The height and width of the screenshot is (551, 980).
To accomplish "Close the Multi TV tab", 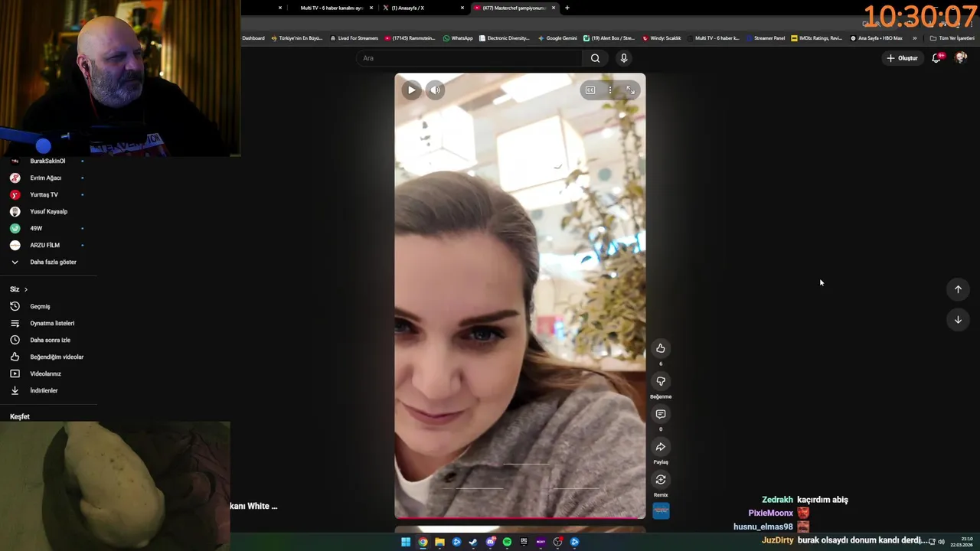I will 371,8.
